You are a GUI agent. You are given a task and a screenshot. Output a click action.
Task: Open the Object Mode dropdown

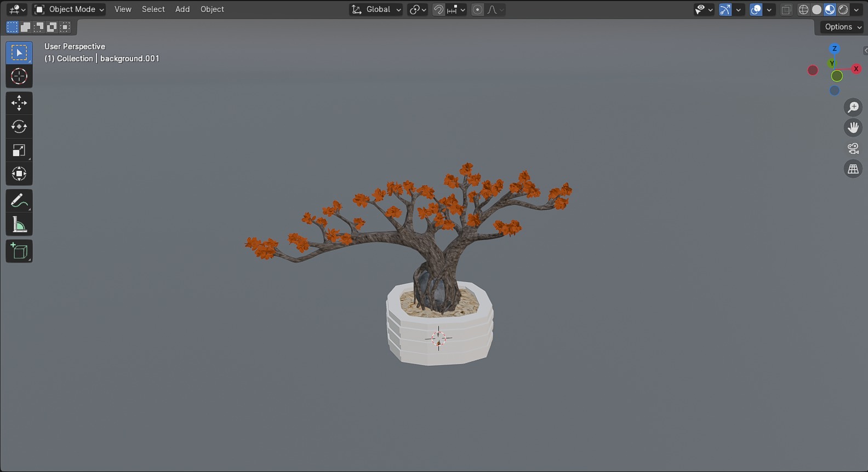(69, 9)
